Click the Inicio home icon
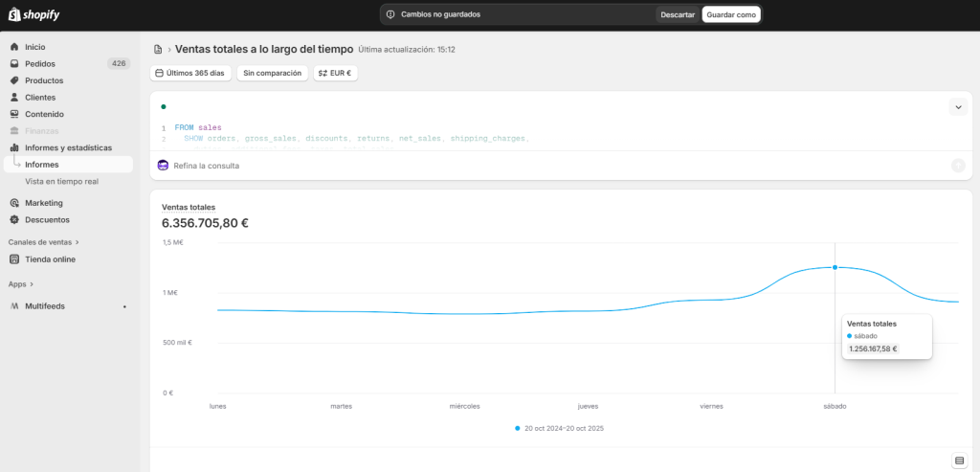Viewport: 980px width, 472px height. [14, 47]
